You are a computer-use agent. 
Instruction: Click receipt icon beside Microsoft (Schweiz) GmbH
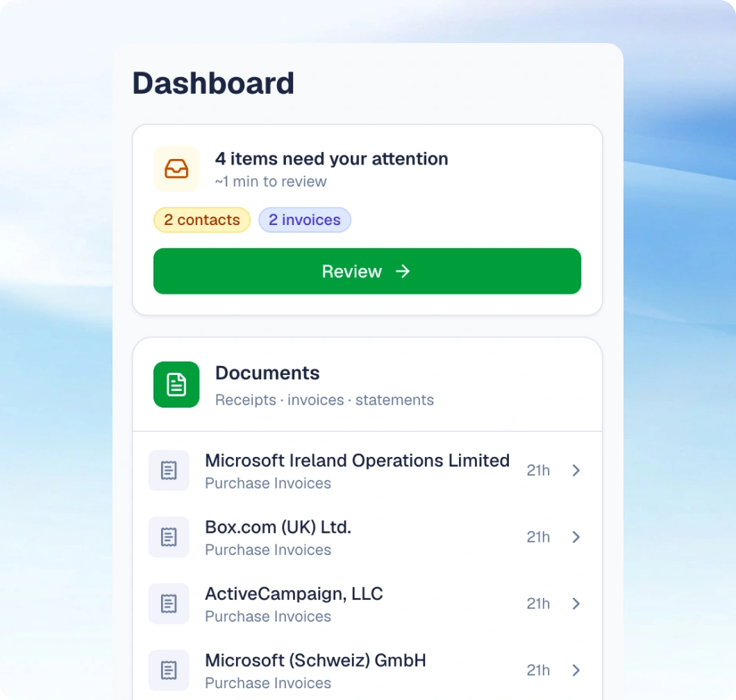(169, 670)
